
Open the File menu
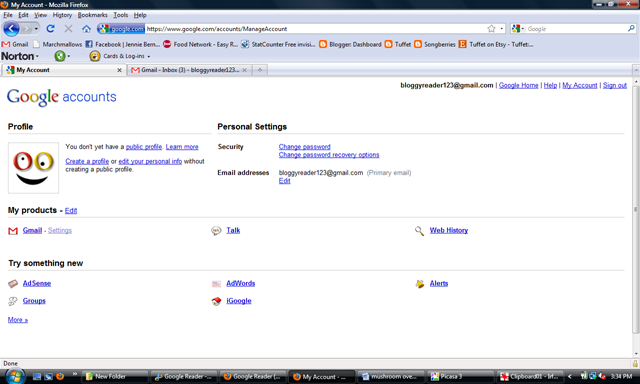(8, 15)
